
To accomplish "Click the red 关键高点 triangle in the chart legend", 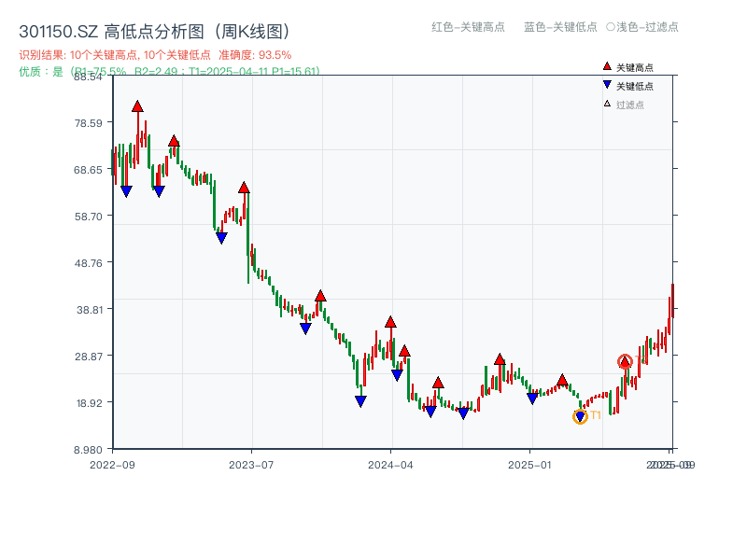I will [x=607, y=66].
